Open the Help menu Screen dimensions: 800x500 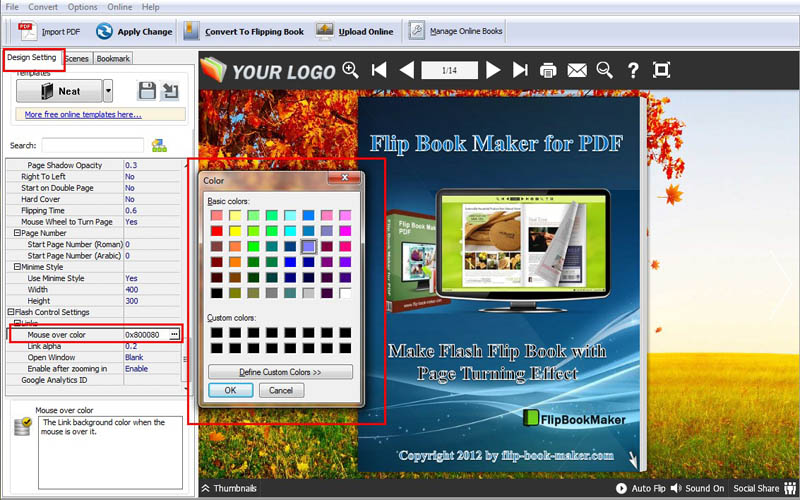click(151, 7)
